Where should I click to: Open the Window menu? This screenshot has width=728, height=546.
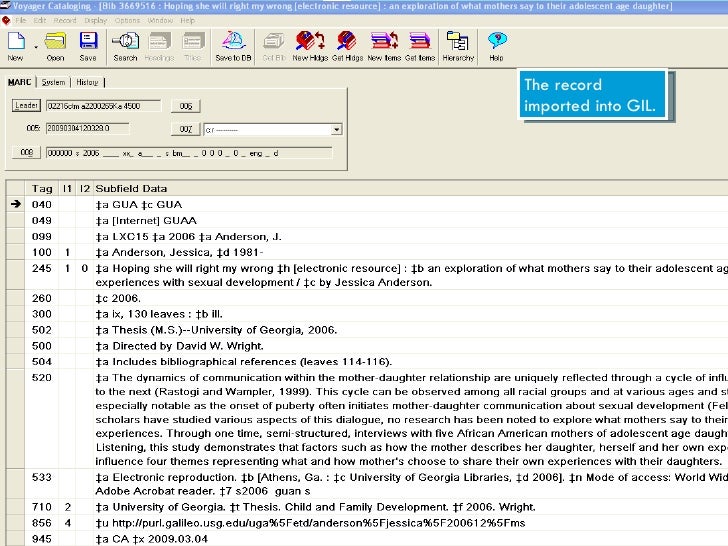click(x=160, y=20)
